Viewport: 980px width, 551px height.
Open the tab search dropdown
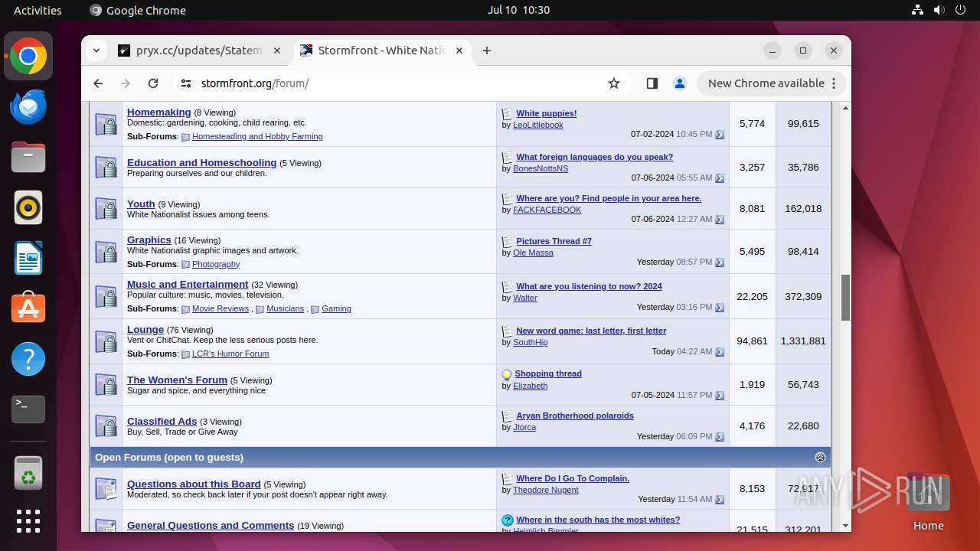click(96, 51)
